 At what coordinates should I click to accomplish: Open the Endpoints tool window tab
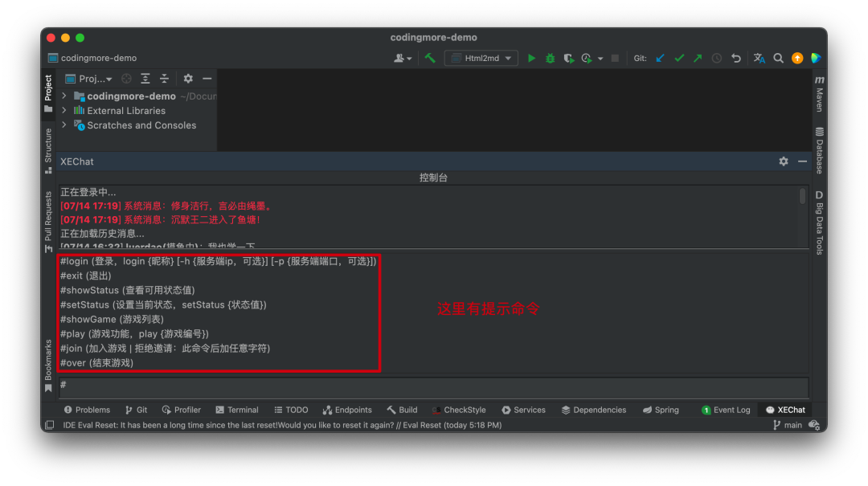[x=347, y=410]
